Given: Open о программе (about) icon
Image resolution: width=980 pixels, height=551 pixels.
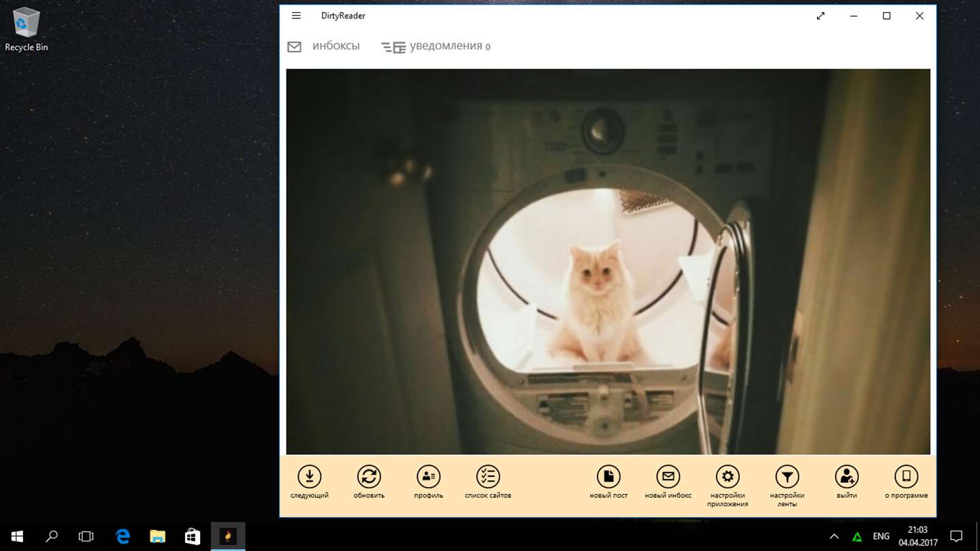Looking at the screenshot, I should click(906, 476).
